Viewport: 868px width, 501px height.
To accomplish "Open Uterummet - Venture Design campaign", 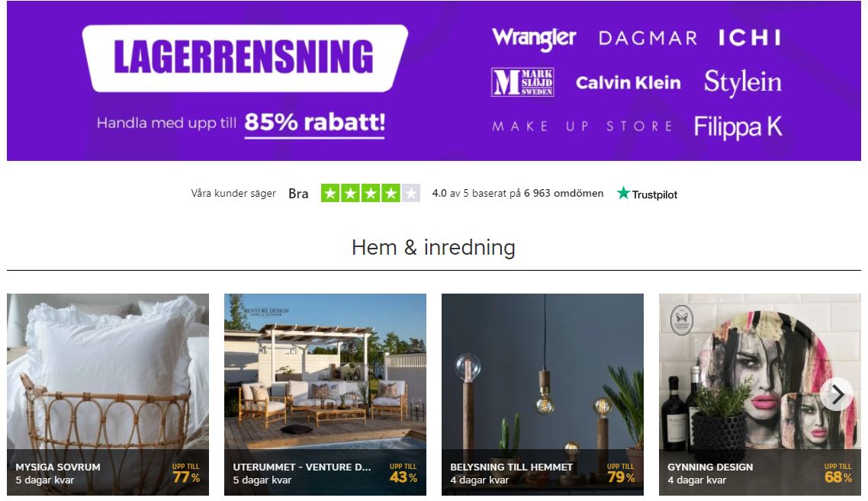I will (x=325, y=394).
